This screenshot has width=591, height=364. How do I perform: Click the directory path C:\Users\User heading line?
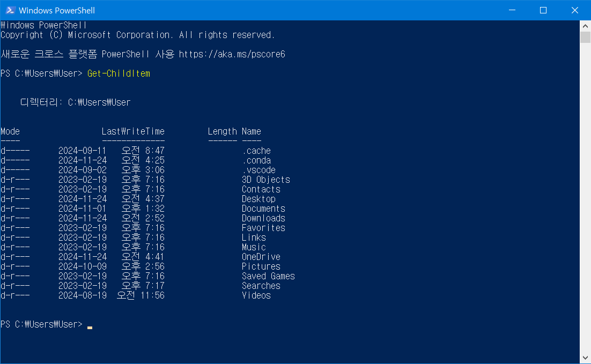tap(76, 102)
